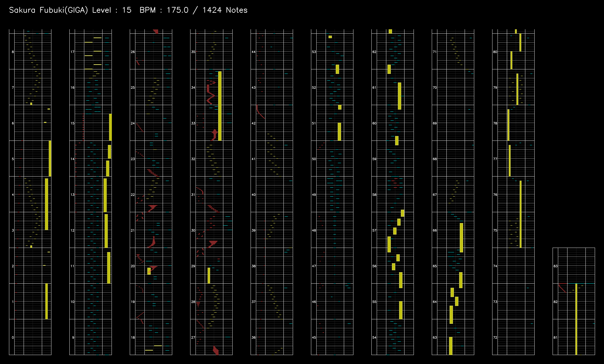Click measure number 47 label
The width and height of the screenshot is (604, 364).
coord(314,266)
